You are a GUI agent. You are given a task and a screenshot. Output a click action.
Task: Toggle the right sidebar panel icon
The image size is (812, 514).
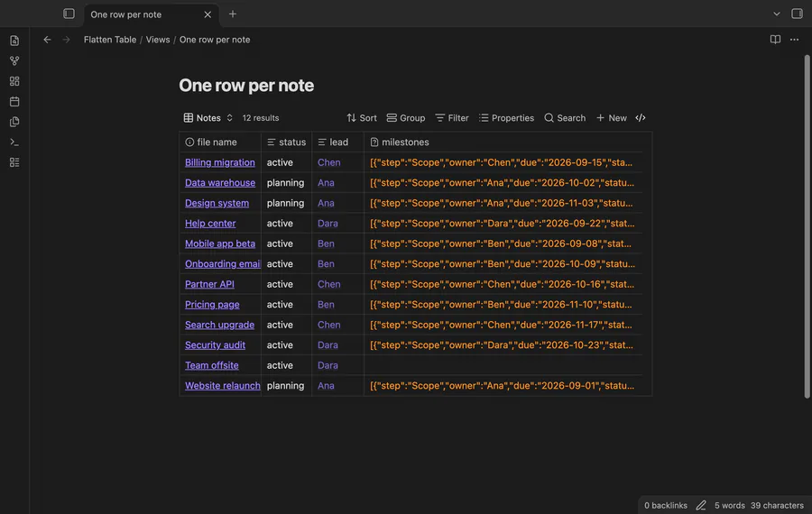[797, 14]
